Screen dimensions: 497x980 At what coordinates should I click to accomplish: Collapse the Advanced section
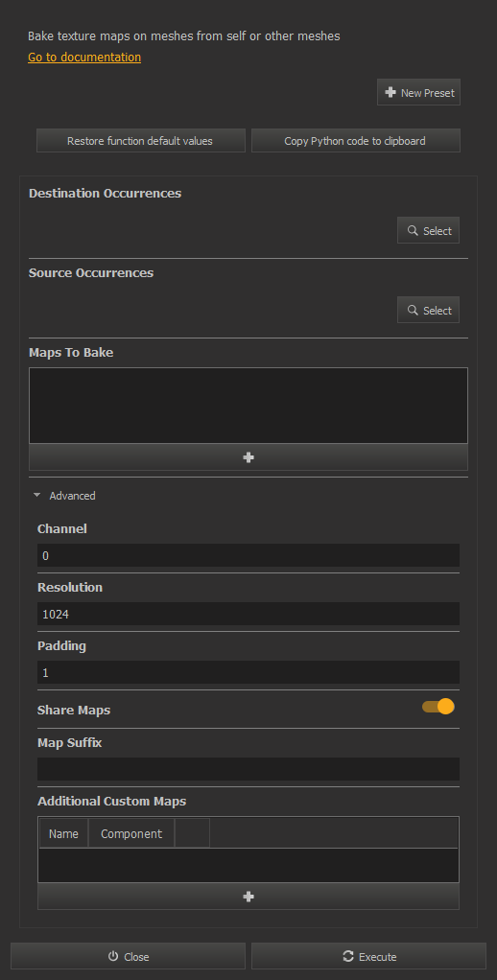[x=65, y=496]
